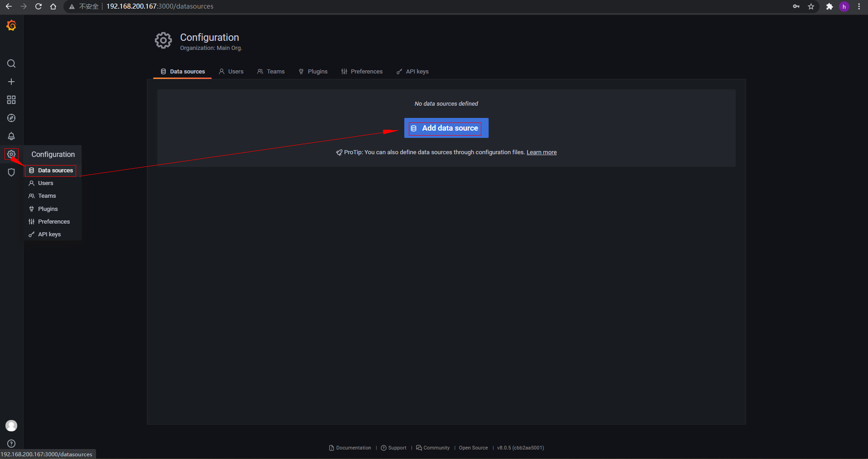Click the browser home icon
The image size is (868, 459).
tap(53, 6)
